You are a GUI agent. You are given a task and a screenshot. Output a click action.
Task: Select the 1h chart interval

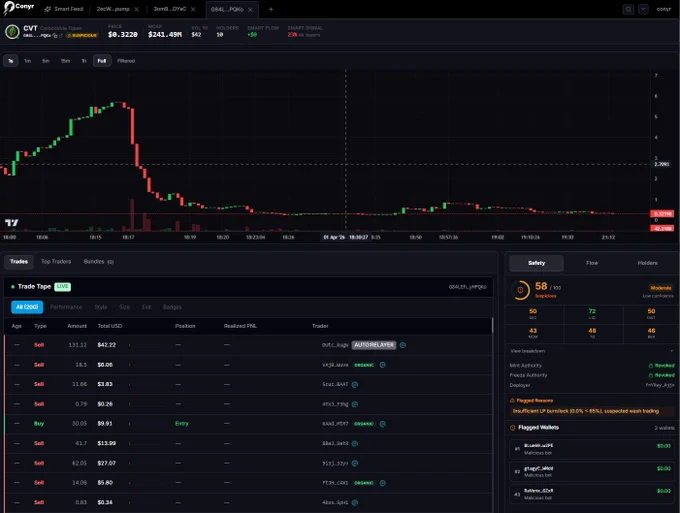84,61
